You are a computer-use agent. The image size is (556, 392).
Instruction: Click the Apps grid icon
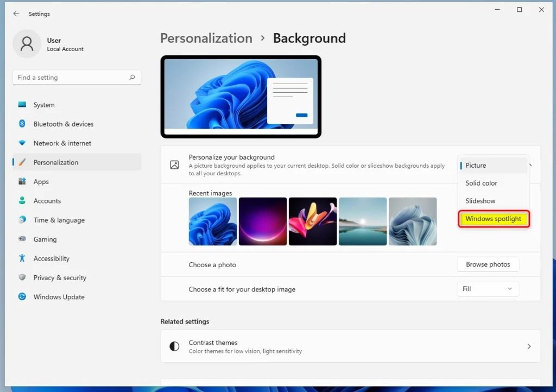(22, 181)
